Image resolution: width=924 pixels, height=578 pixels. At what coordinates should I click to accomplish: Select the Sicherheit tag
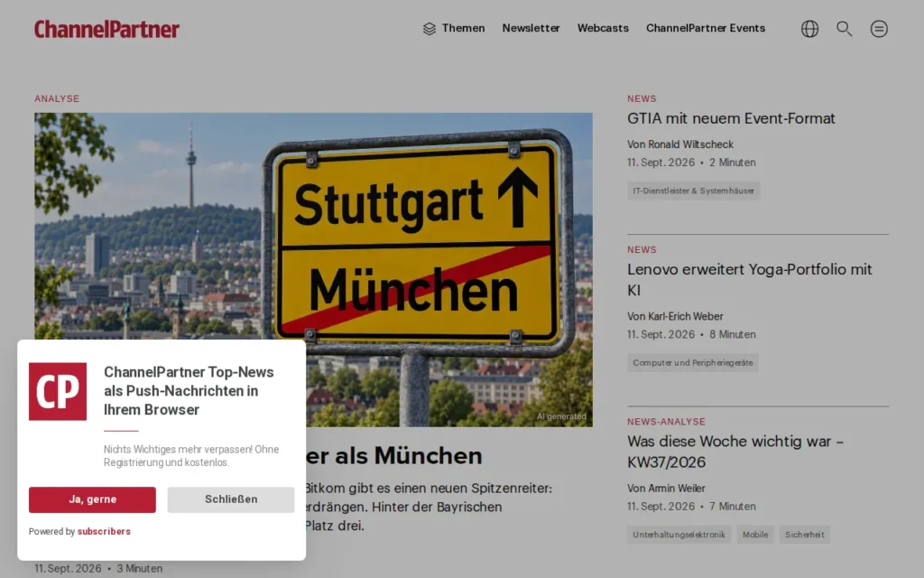click(804, 535)
